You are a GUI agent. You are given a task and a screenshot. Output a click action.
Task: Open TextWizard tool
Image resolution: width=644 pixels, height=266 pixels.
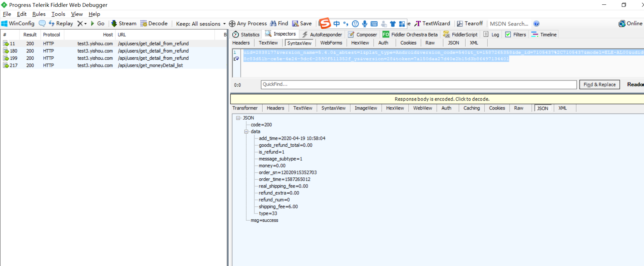click(432, 24)
